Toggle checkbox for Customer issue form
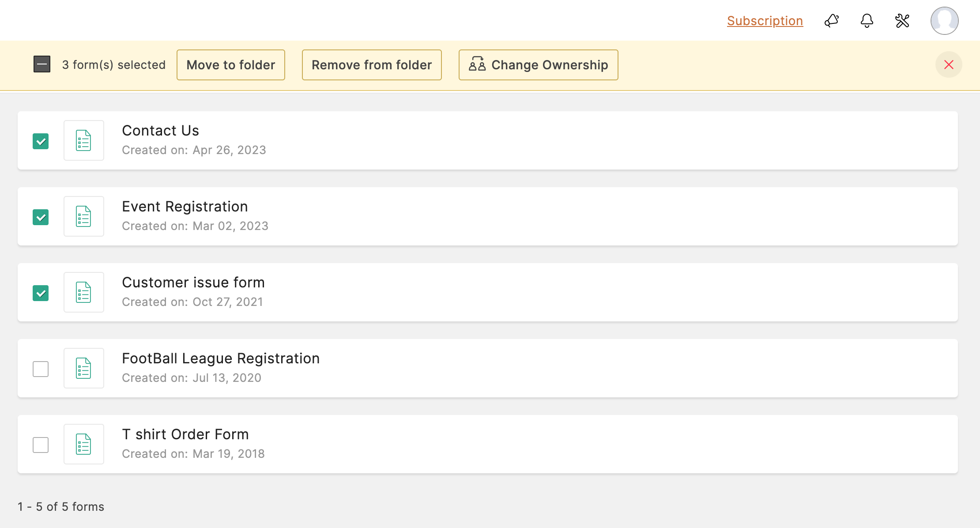The width and height of the screenshot is (980, 528). click(41, 291)
